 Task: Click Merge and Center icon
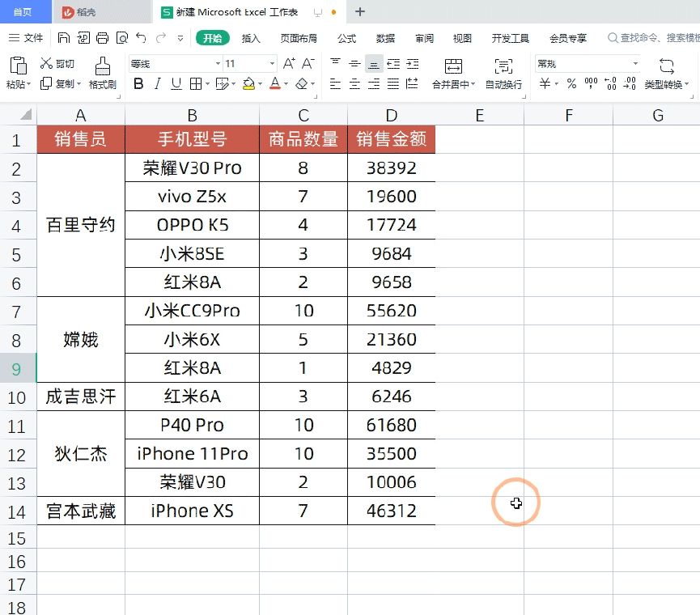click(453, 66)
